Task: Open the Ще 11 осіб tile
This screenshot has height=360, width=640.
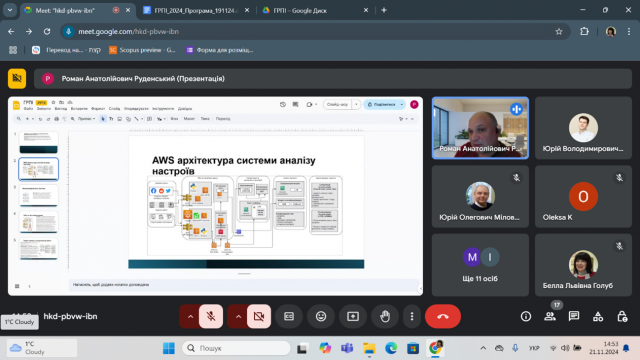Action: click(480, 265)
